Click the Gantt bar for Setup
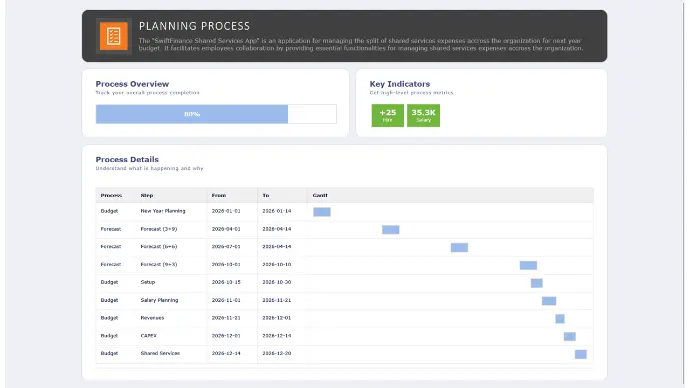The width and height of the screenshot is (690, 388). tap(536, 283)
